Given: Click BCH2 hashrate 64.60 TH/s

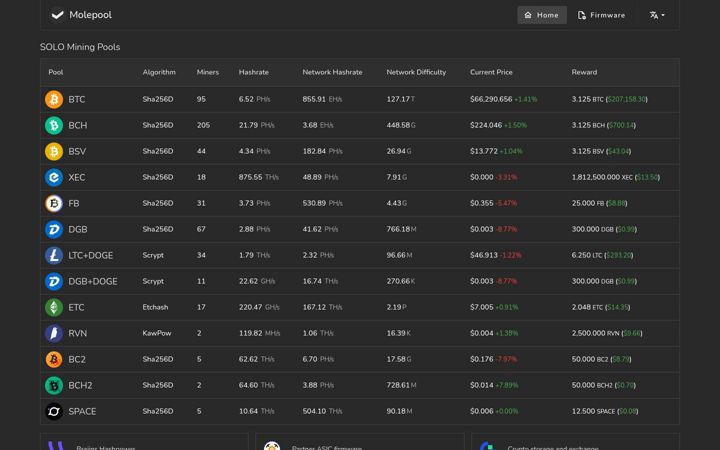Looking at the screenshot, I should (x=256, y=385).
